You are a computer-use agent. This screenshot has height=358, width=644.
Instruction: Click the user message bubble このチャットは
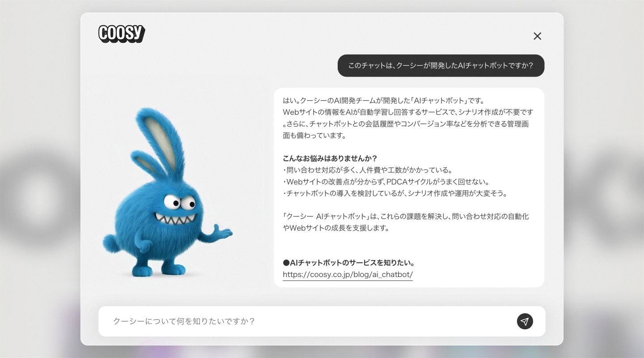coord(441,66)
